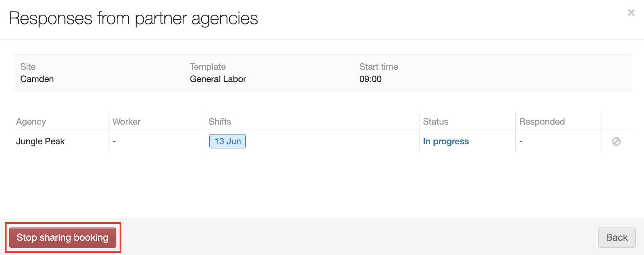The image size is (644, 255).
Task: Click the Worker dash in Jungle Peak row
Action: (114, 141)
